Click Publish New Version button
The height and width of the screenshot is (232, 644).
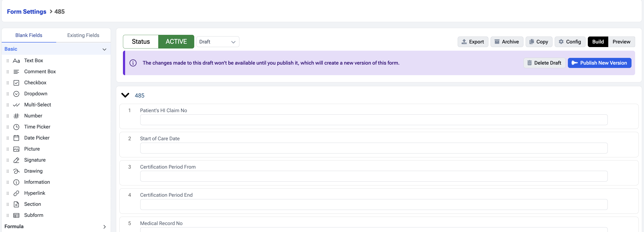point(599,63)
